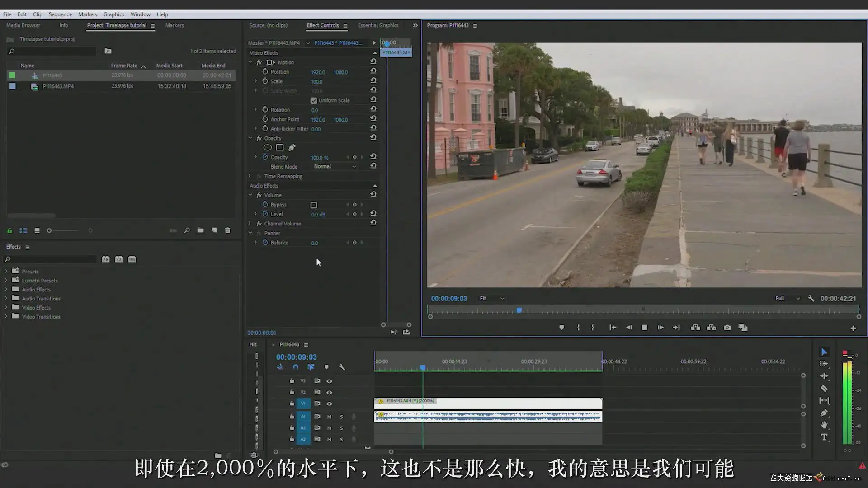Click the project panel thumbnail zoom slider

point(50,230)
